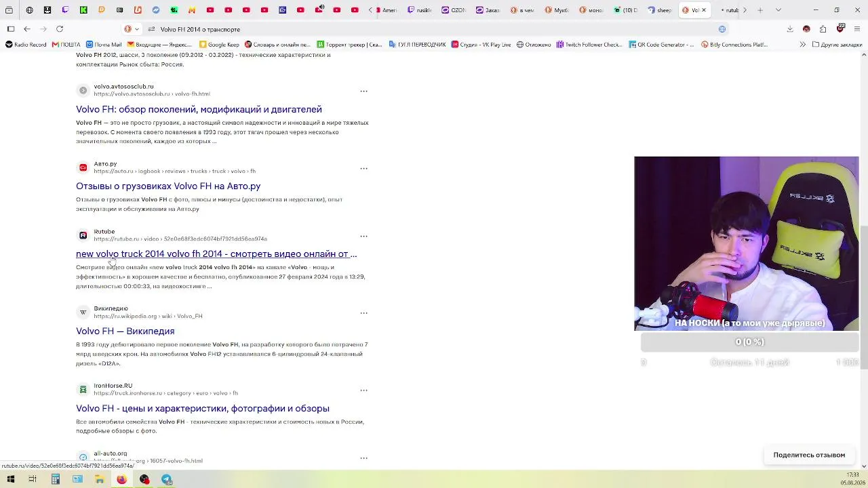Open the extensions puzzle-piece menu

(823, 29)
